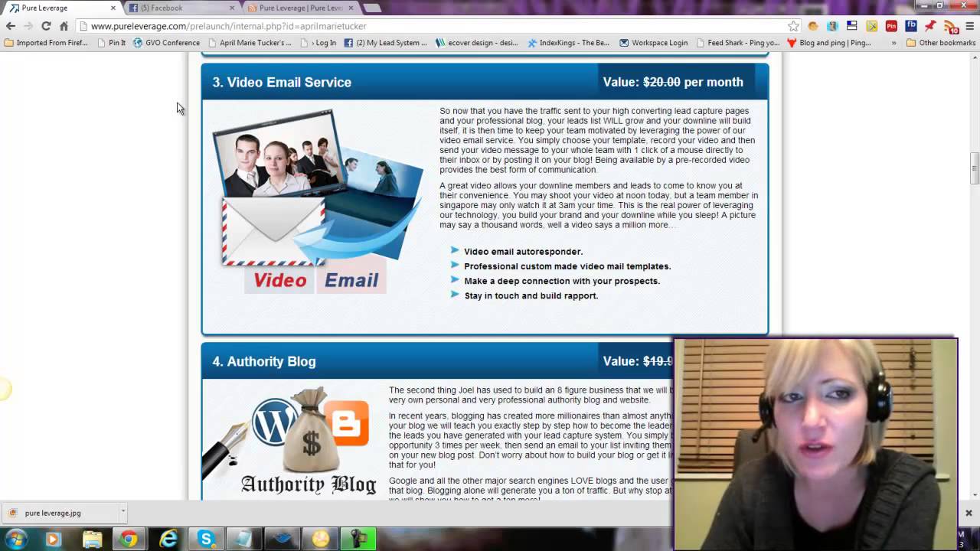Click 'Professional custom made video mail templates.' bullet

(567, 266)
